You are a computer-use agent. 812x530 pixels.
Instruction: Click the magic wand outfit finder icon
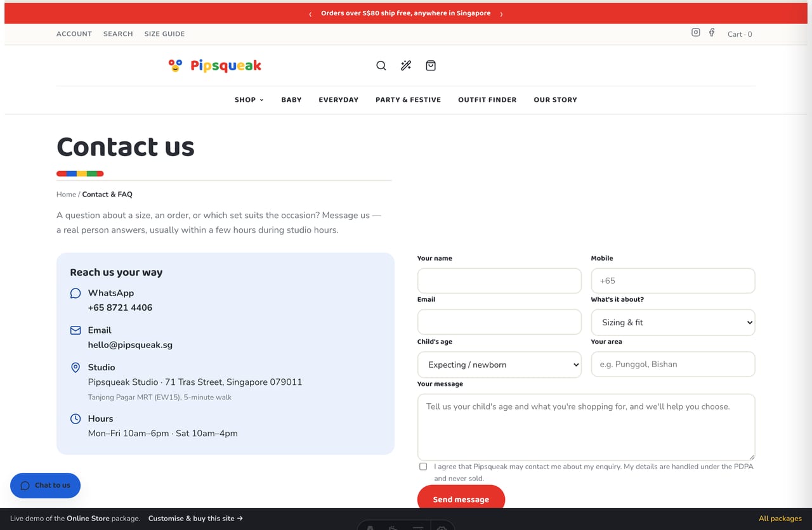click(x=406, y=65)
